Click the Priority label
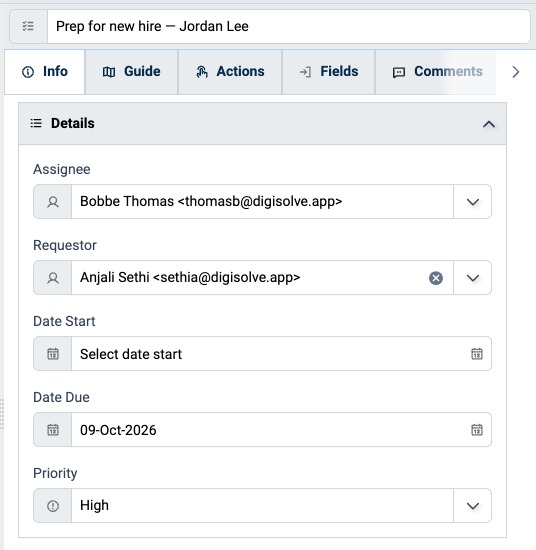The image size is (536, 550). pyautogui.click(x=55, y=474)
